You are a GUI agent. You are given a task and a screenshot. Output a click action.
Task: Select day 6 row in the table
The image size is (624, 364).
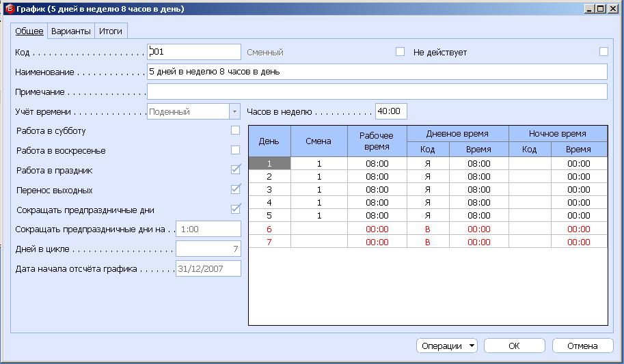click(x=269, y=229)
